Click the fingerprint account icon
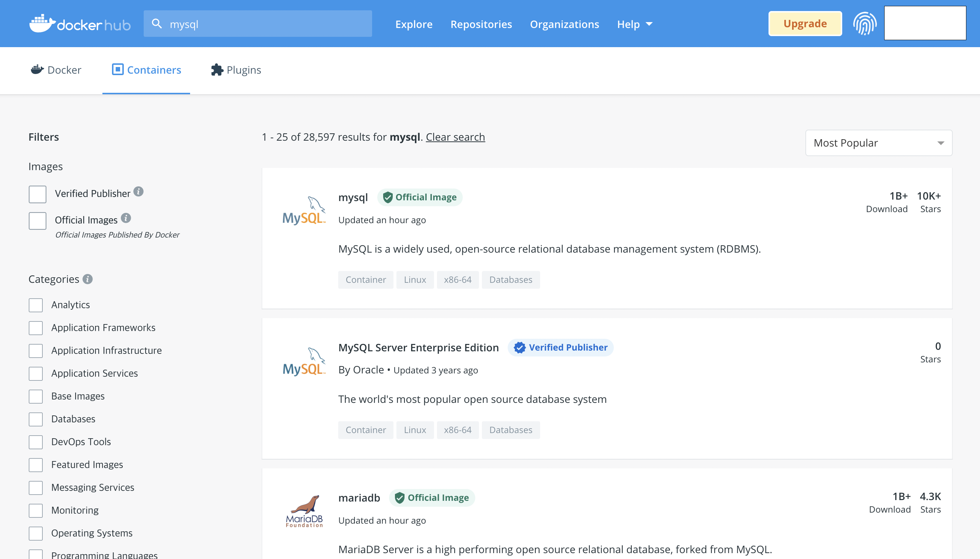The image size is (980, 559). [x=864, y=24]
